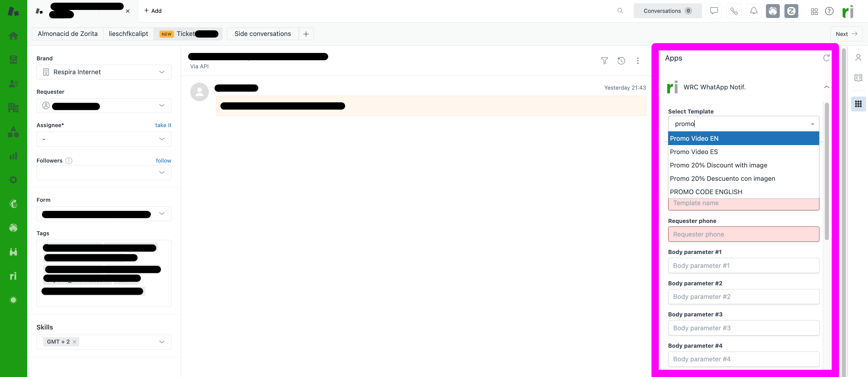The height and width of the screenshot is (377, 868).
Task: Open the Zendesk product switcher grid icon
Action: coord(814,11)
